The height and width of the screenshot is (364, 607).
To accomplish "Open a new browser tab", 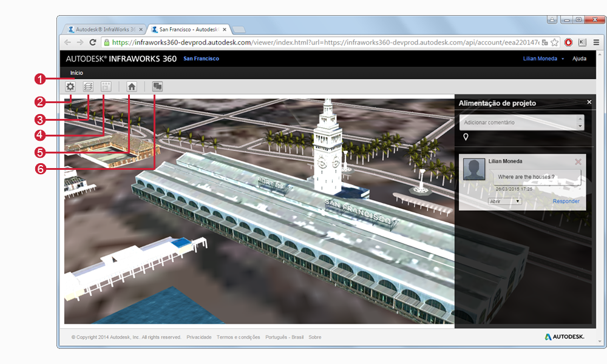I will (x=239, y=29).
